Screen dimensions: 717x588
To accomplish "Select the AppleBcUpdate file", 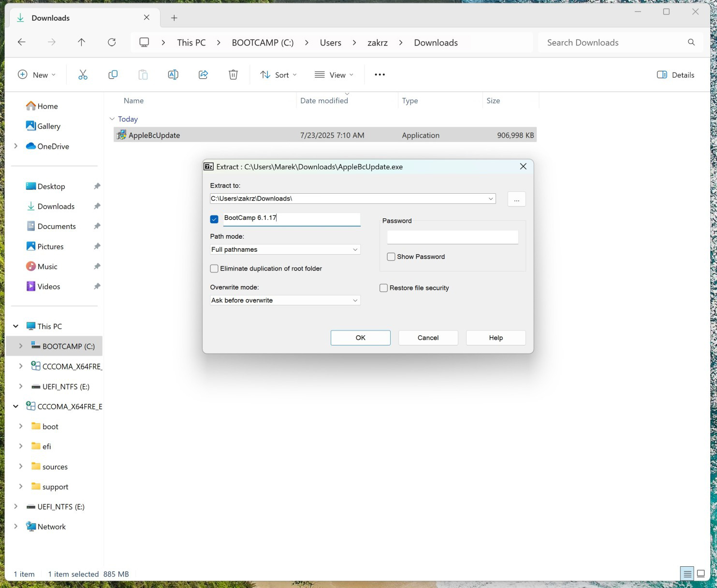I will (325, 135).
